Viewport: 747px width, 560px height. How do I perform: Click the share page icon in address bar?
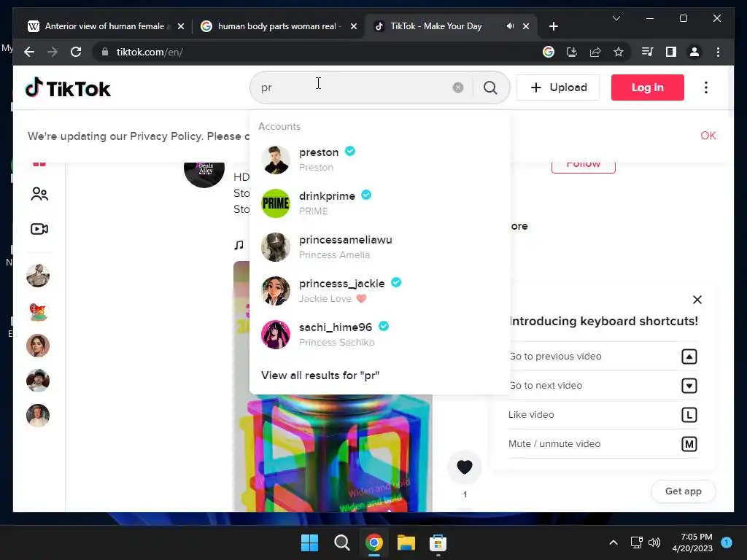[x=595, y=52]
